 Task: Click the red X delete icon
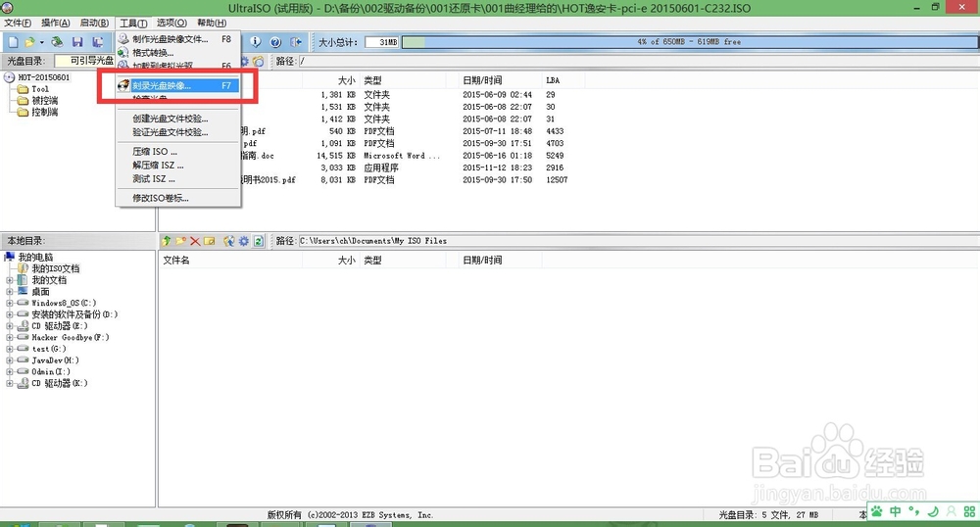pos(195,241)
